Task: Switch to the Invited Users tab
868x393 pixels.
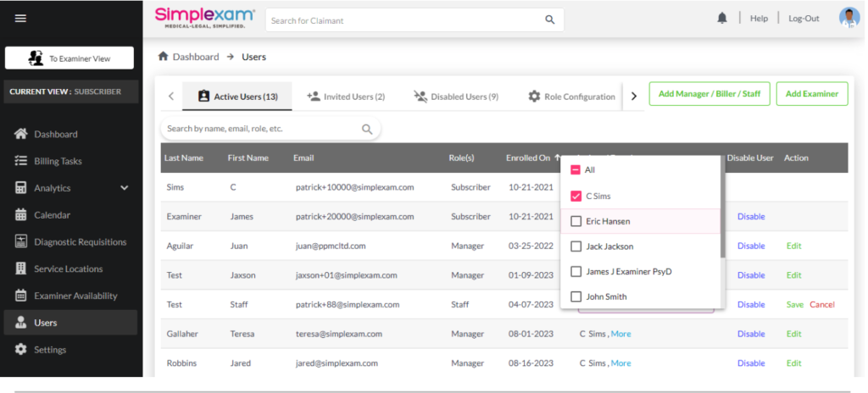Action: point(346,97)
